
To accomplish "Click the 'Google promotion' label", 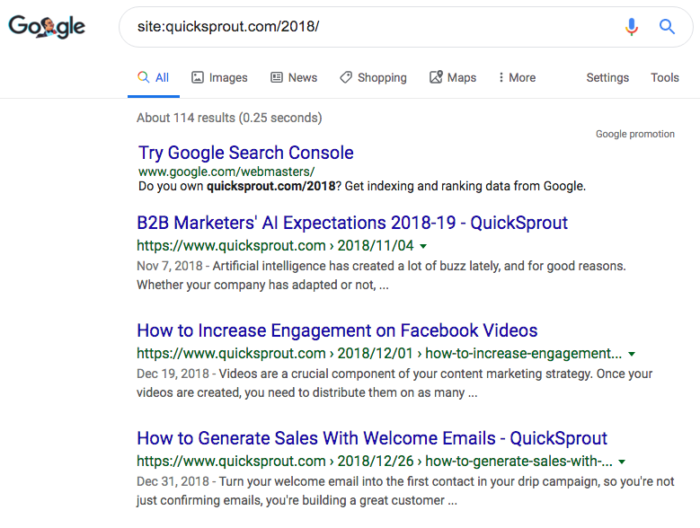I will click(635, 134).
